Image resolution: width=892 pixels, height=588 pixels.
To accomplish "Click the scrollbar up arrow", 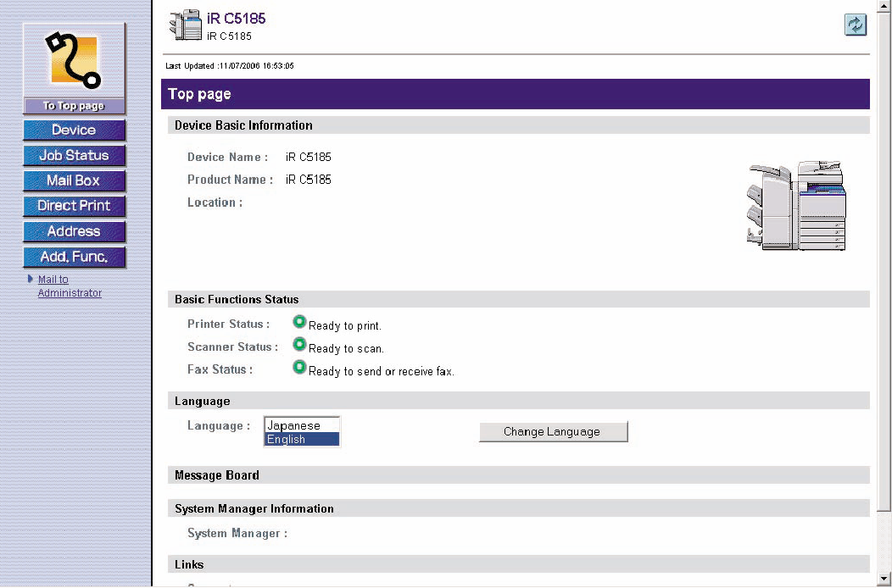I will [884, 5].
